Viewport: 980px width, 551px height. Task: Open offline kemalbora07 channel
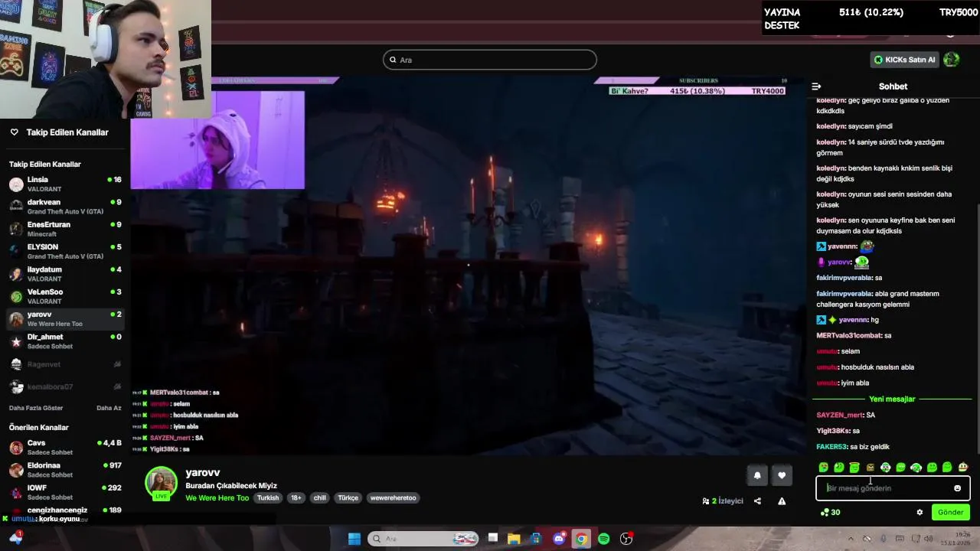tap(65, 386)
